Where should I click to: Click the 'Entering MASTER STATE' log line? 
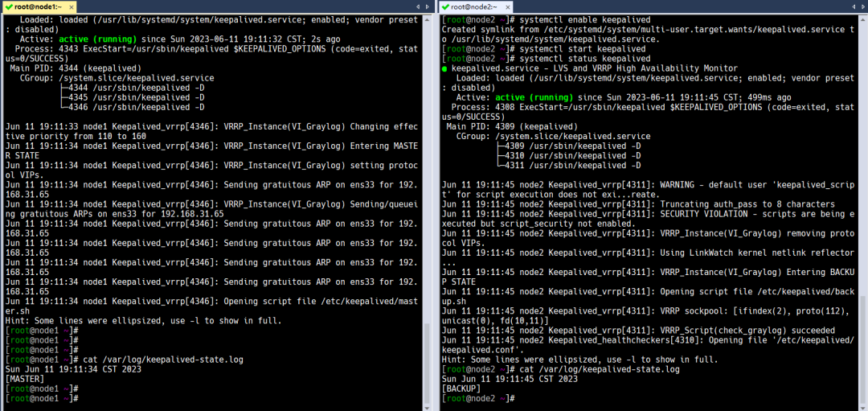point(211,150)
